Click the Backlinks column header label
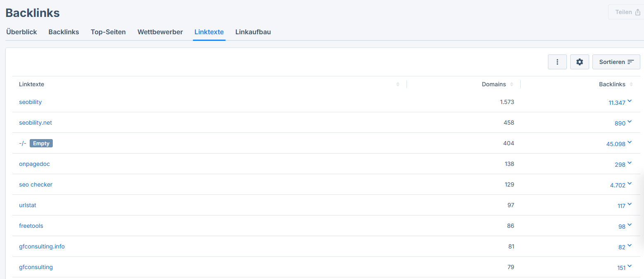 pos(612,84)
